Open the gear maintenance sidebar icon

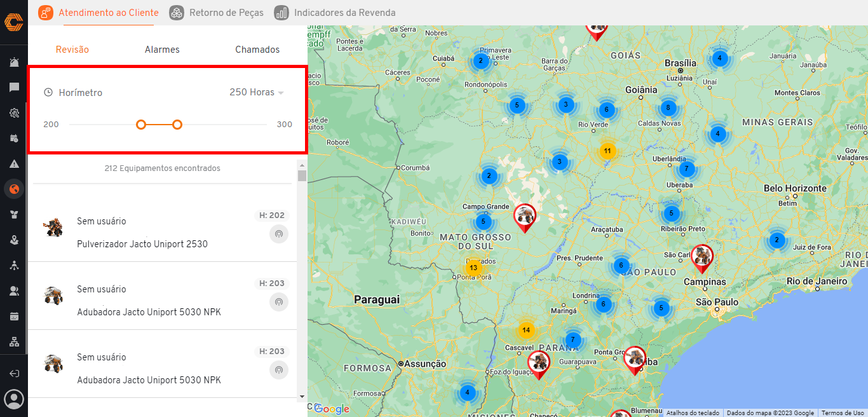14,113
